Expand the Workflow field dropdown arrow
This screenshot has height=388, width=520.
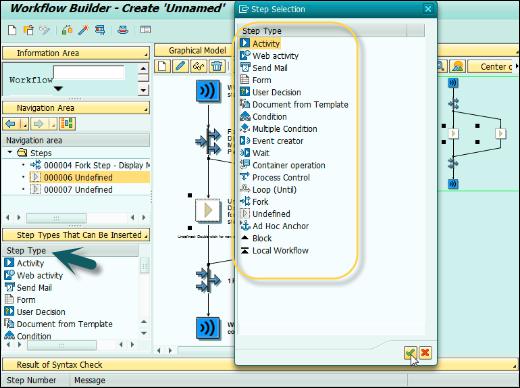tap(58, 89)
